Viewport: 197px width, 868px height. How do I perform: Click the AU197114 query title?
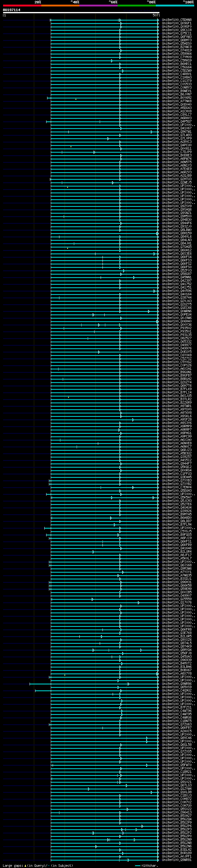pyautogui.click(x=11, y=10)
